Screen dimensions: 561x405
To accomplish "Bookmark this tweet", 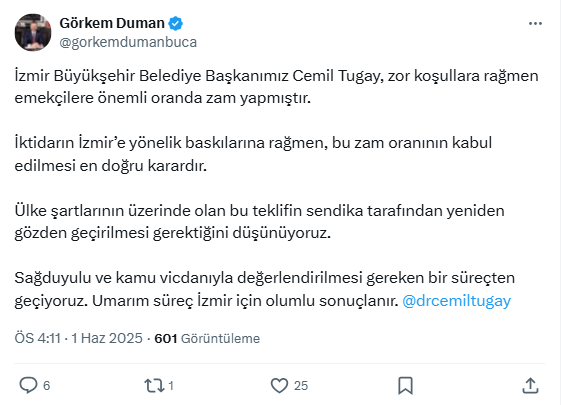I will (x=405, y=386).
